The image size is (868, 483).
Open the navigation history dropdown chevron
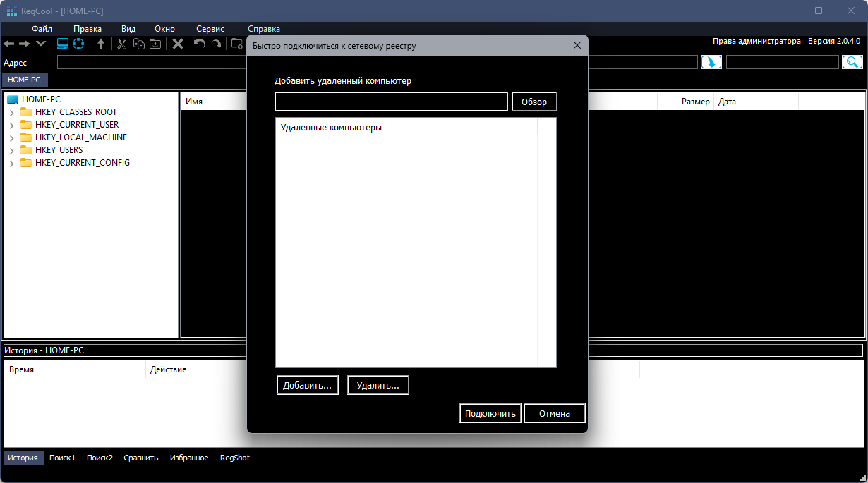point(41,44)
